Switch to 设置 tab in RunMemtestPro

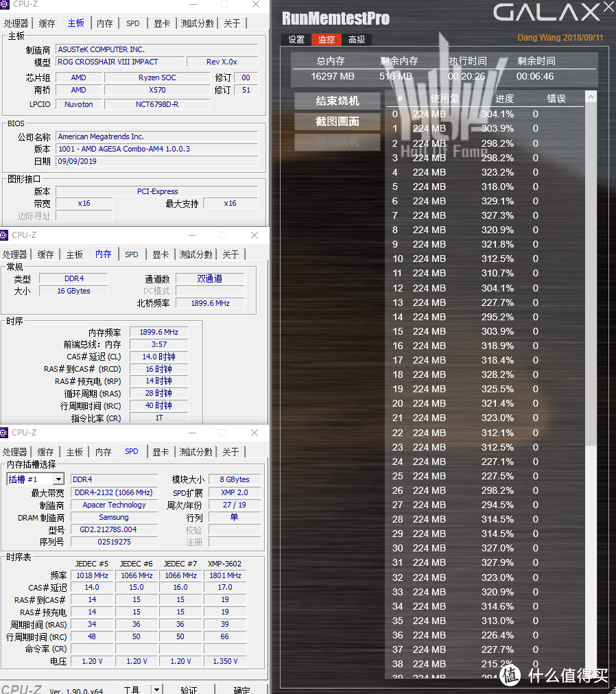[296, 39]
